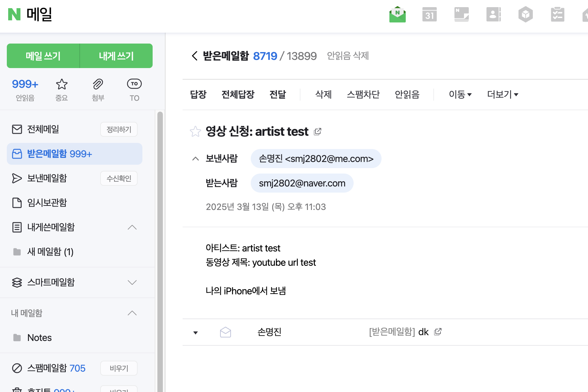The width and height of the screenshot is (588, 392).
Task: Star the email 영상 신청: artist test
Action: click(195, 131)
